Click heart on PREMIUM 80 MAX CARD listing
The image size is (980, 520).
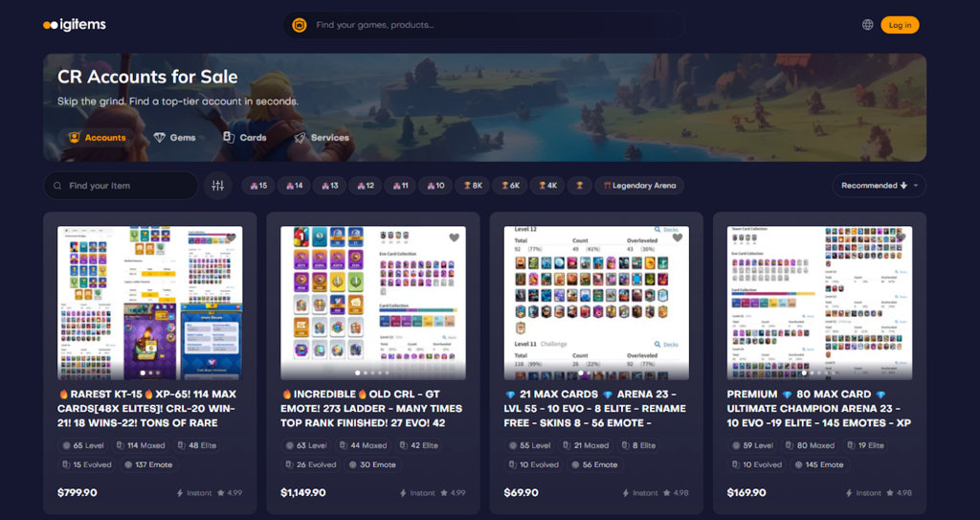click(x=901, y=237)
